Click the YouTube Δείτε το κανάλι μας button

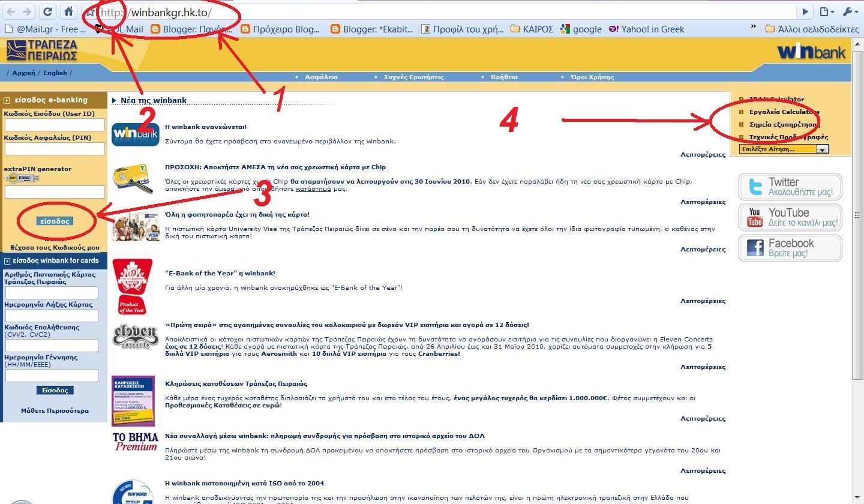coord(790,217)
